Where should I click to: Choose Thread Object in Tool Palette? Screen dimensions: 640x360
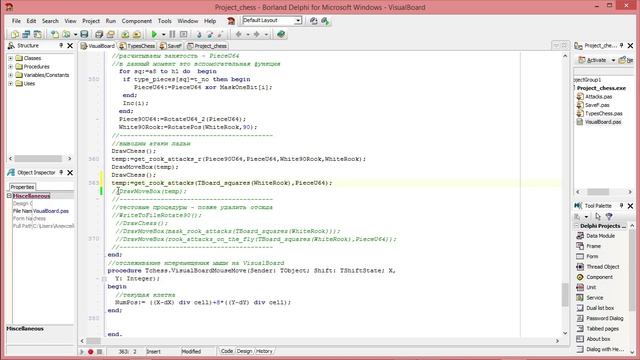pos(598,267)
